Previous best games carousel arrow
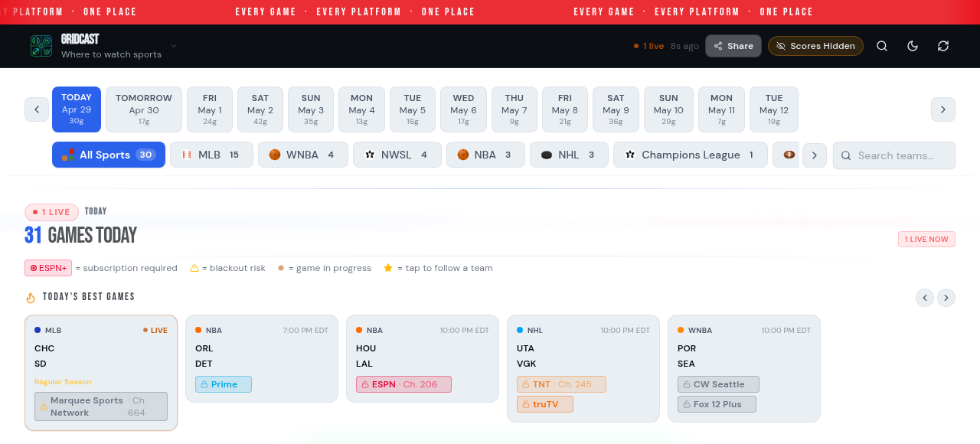The height and width of the screenshot is (444, 980). [925, 298]
